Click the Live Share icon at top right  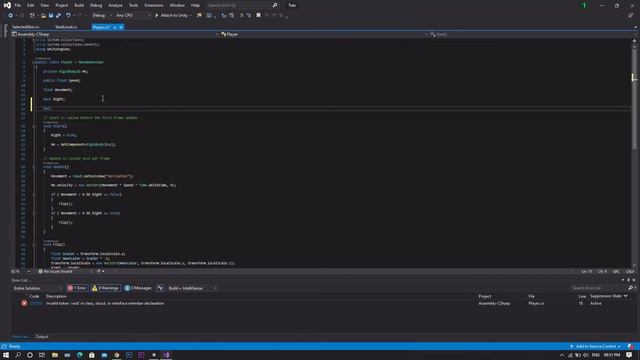630,16
